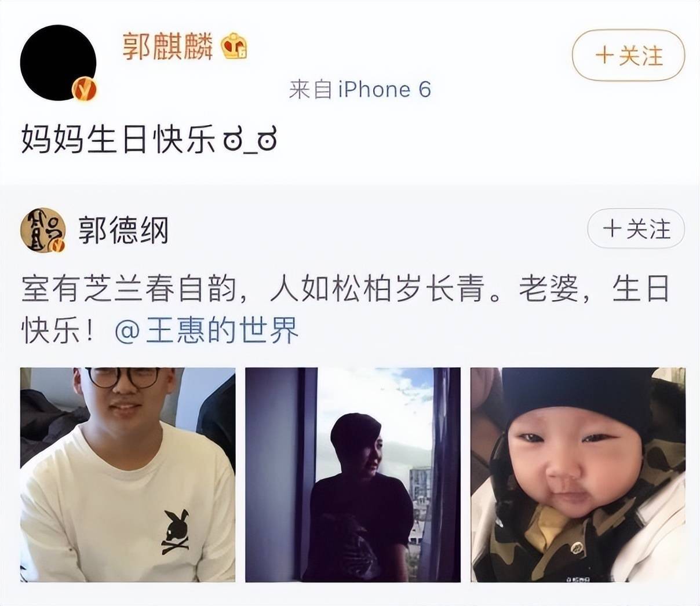Open the @王惠的世界 mention link

(x=207, y=331)
